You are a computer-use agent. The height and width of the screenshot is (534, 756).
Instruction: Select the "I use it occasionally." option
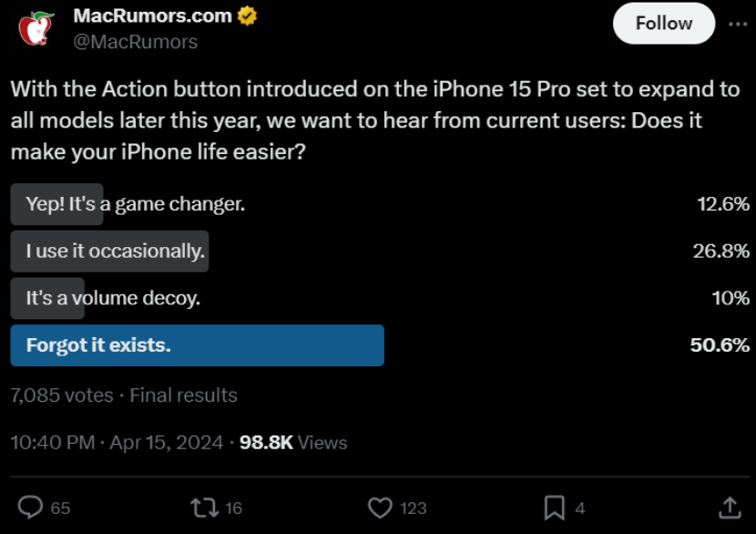pos(115,252)
